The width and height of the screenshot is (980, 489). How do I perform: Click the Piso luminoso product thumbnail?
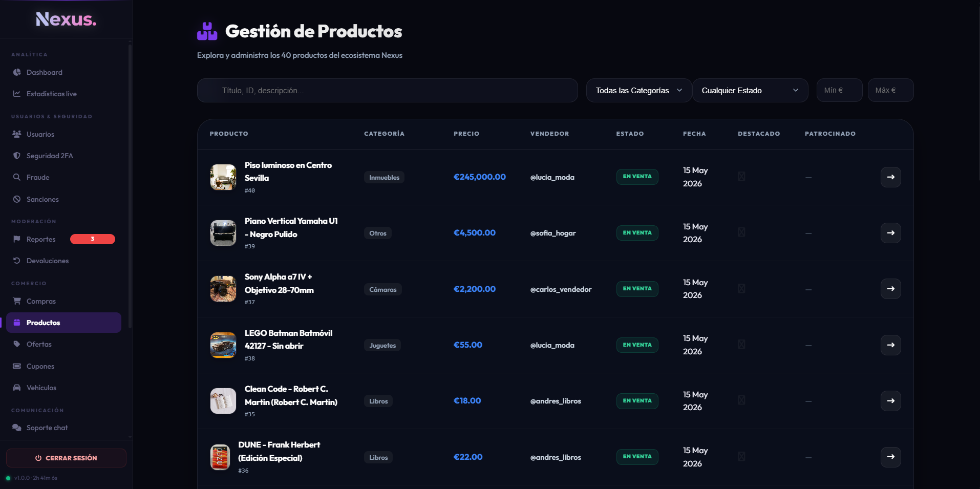[x=223, y=177]
